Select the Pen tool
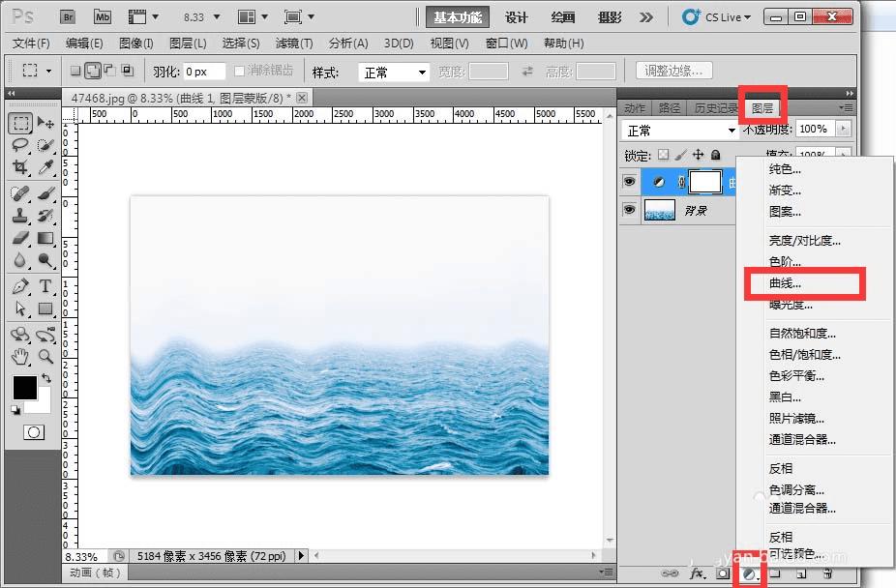This screenshot has width=896, height=588. point(19,286)
